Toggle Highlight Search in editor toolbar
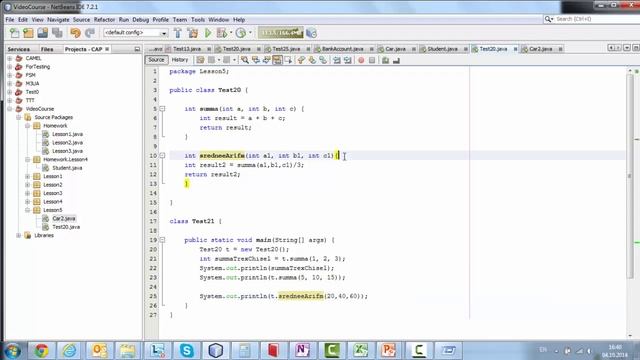The width and height of the screenshot is (640, 360). [277, 60]
